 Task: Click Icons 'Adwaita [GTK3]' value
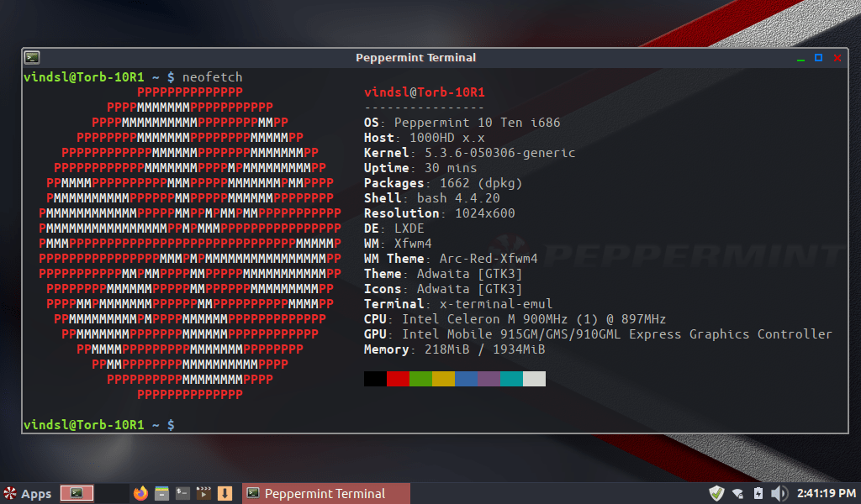(469, 289)
